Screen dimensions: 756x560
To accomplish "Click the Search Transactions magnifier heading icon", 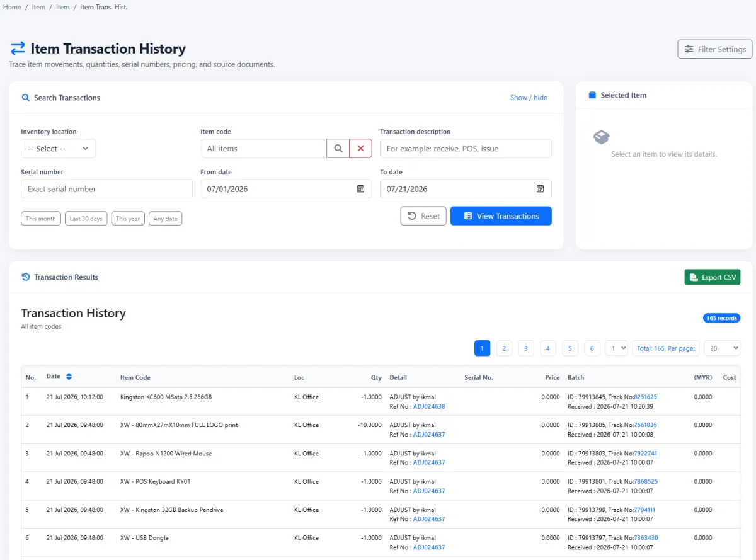I will point(26,98).
